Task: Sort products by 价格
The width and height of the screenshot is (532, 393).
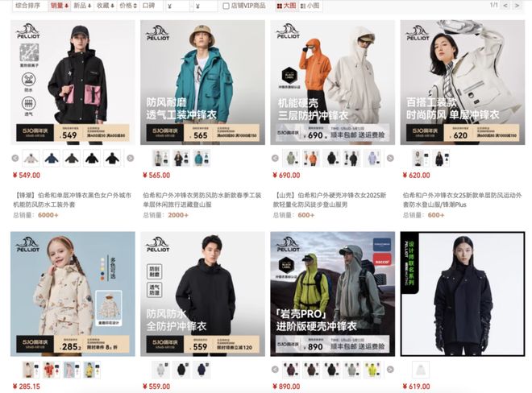Action: [128, 6]
